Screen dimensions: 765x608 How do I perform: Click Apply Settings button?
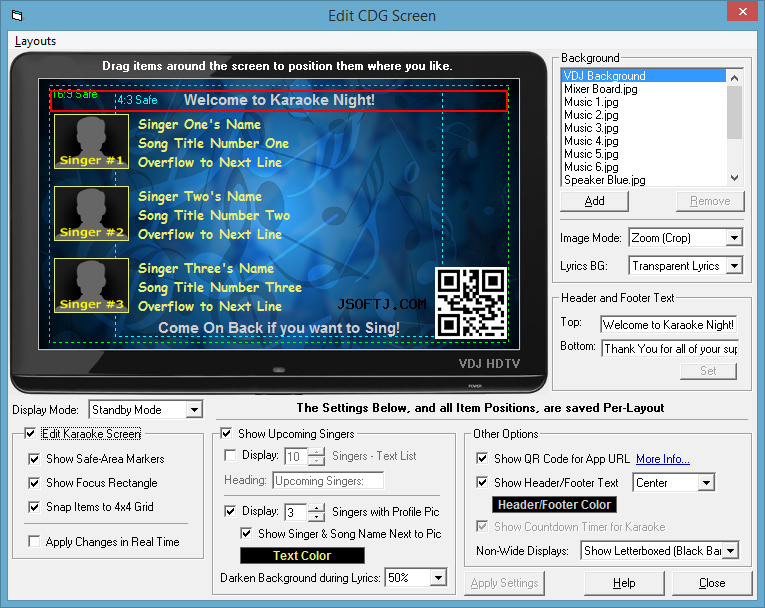pos(504,583)
